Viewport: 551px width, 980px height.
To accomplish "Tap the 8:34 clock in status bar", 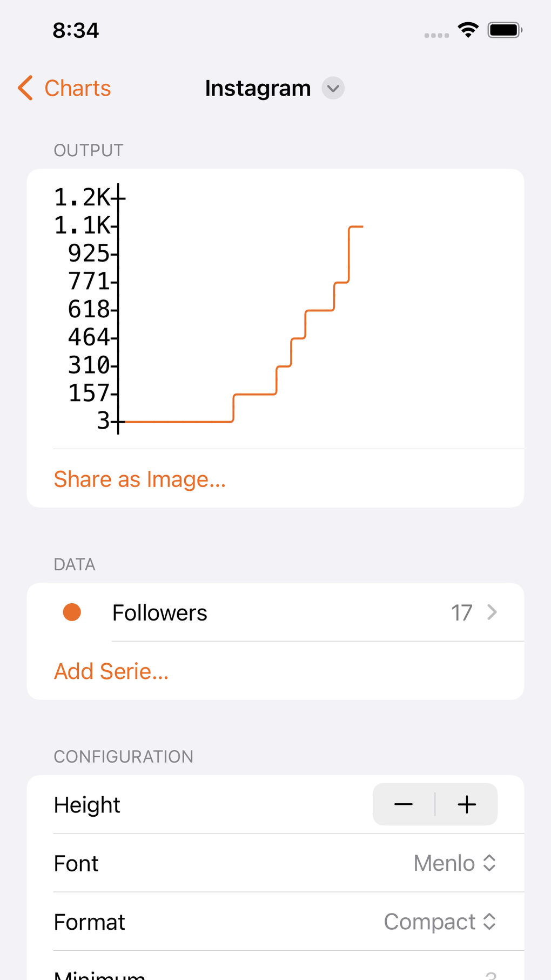I will pyautogui.click(x=76, y=30).
